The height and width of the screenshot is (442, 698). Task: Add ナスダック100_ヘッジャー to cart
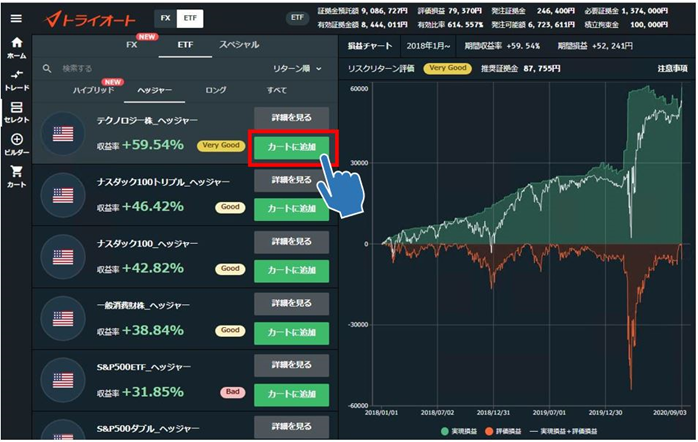click(x=292, y=271)
